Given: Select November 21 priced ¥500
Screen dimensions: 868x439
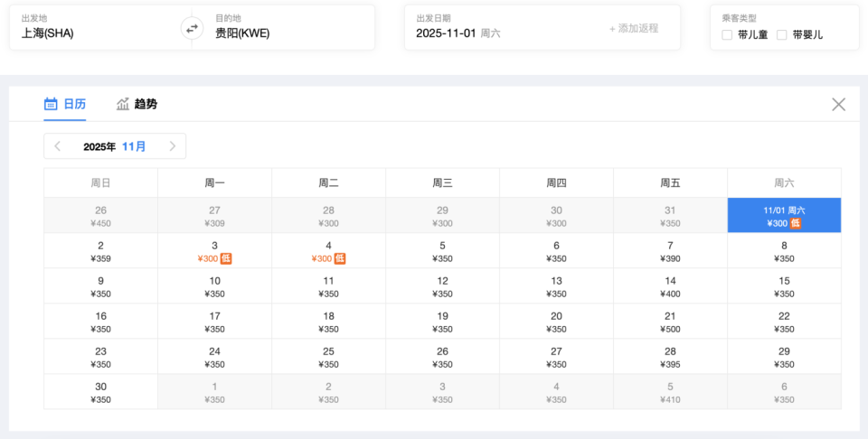Looking at the screenshot, I should pyautogui.click(x=670, y=322).
